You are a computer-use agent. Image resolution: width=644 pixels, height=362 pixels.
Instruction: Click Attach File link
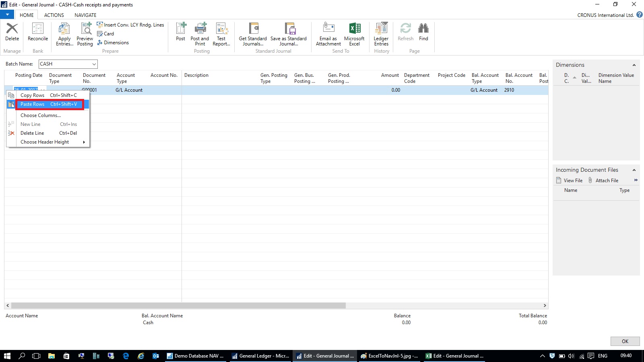(x=607, y=181)
